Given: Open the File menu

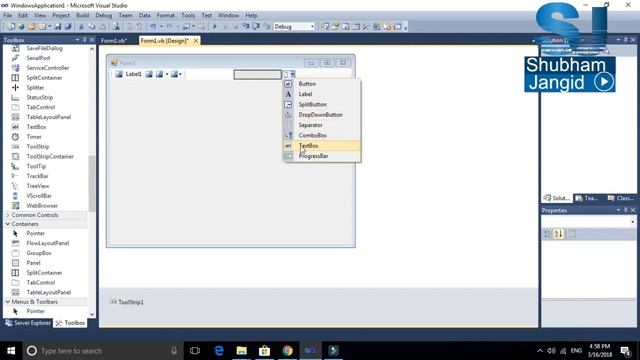Looking at the screenshot, I should 7,15.
